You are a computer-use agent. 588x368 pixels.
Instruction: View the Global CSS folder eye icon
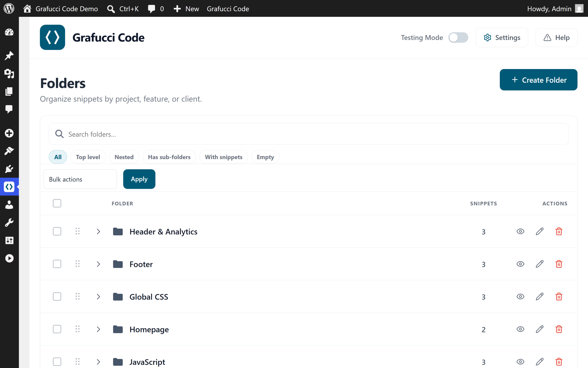pos(520,296)
